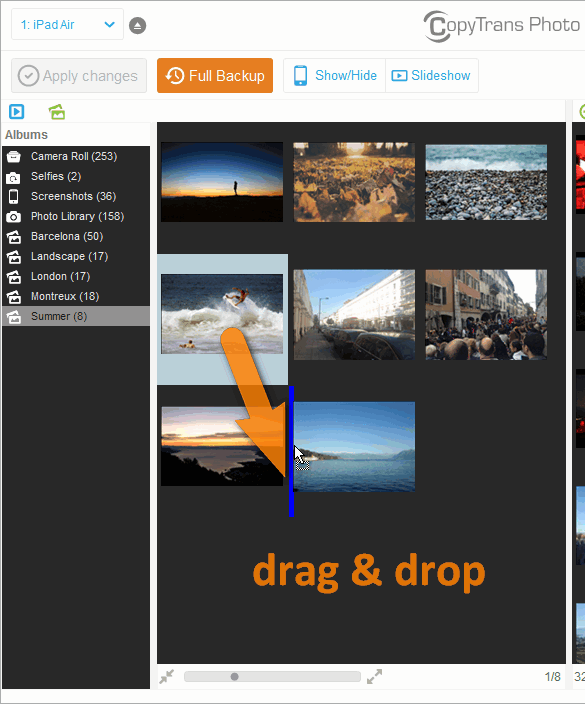The image size is (585, 704).
Task: Click the Selfies camera icon
Action: click(13, 177)
